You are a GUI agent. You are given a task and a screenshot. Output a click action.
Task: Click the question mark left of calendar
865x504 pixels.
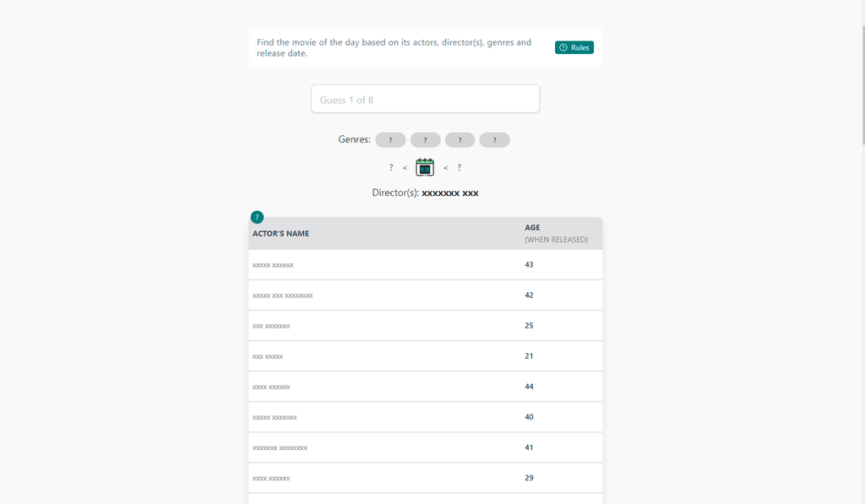click(391, 168)
